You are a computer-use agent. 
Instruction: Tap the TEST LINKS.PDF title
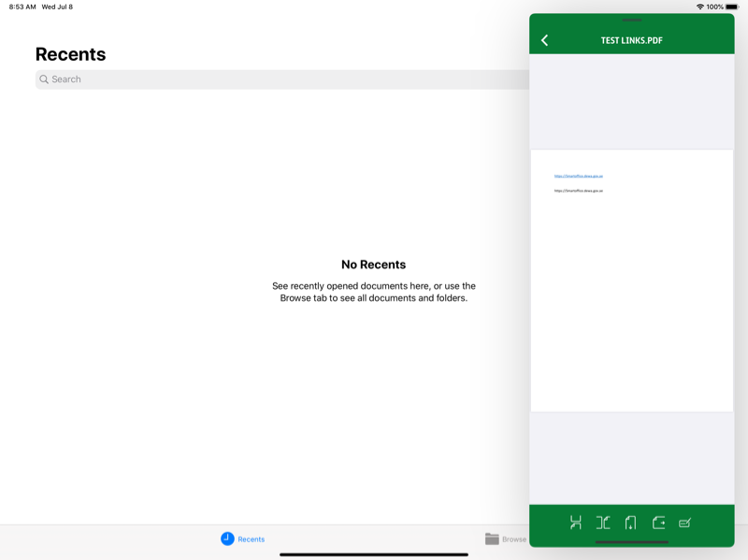click(x=631, y=40)
